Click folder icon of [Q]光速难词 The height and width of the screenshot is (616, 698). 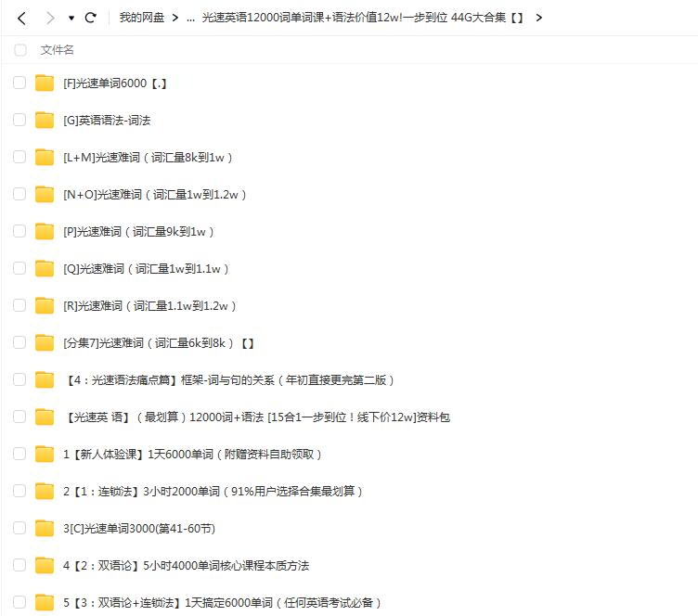[x=45, y=268]
